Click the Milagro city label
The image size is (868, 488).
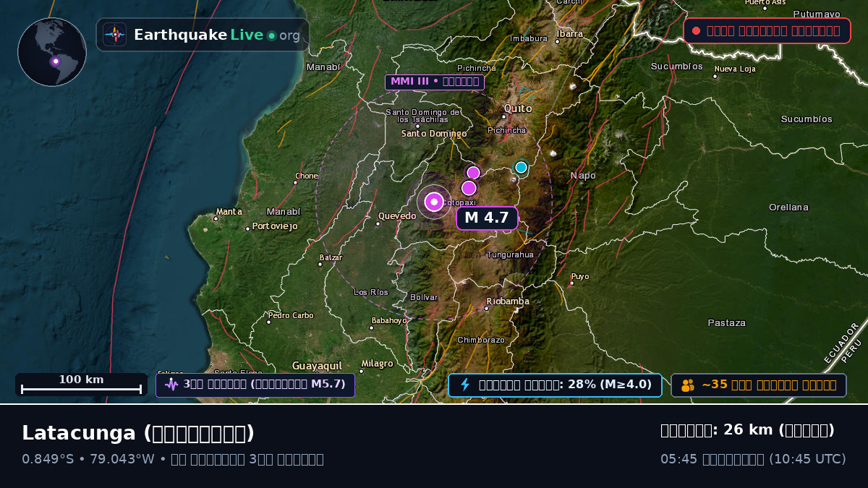[x=377, y=364]
